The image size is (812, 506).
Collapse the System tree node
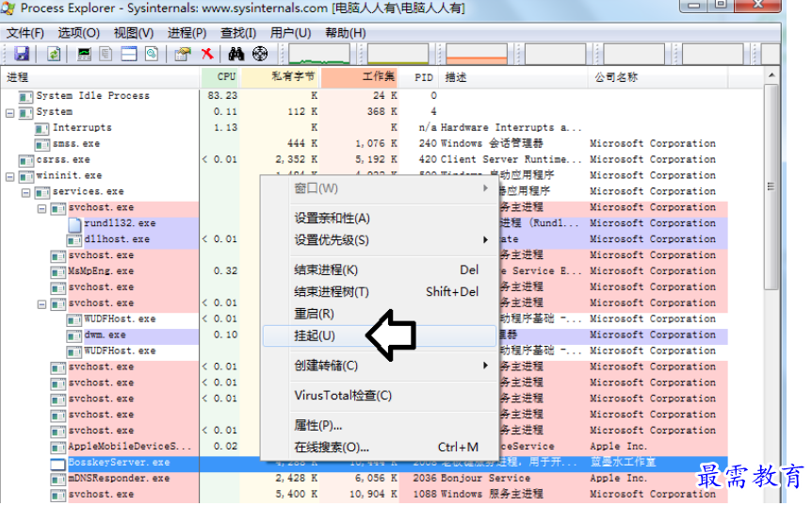click(x=9, y=112)
